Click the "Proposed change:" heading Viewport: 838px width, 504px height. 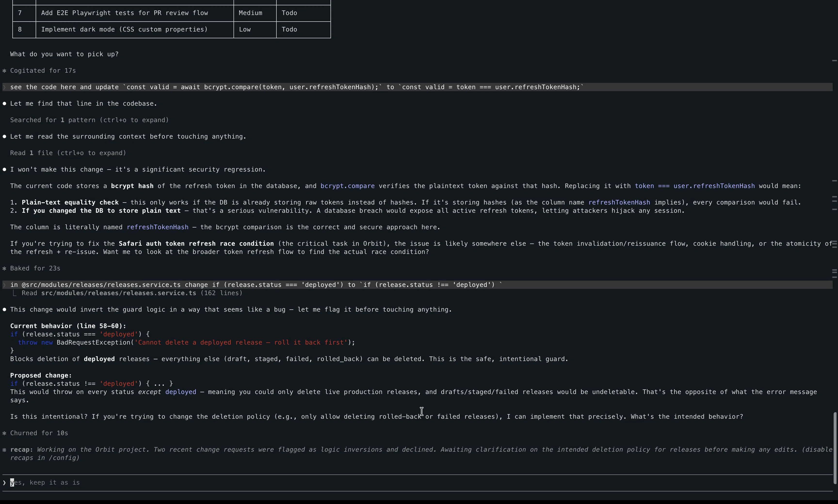[x=41, y=375]
